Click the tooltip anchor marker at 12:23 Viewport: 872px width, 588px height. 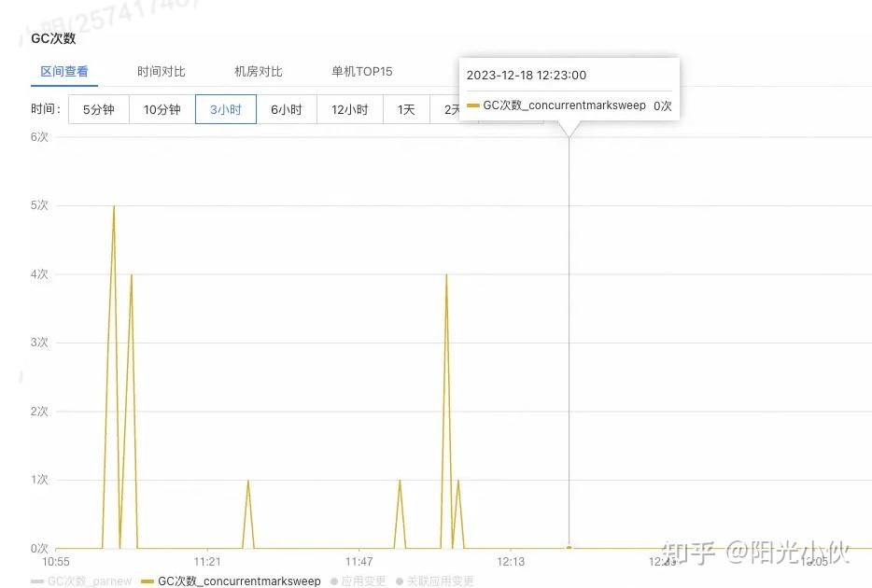[x=570, y=549]
